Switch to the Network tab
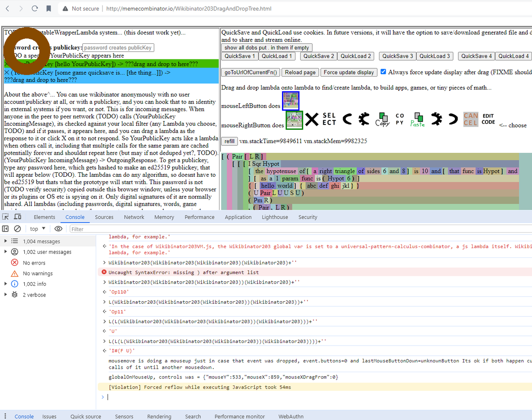532x420 pixels. tap(134, 217)
